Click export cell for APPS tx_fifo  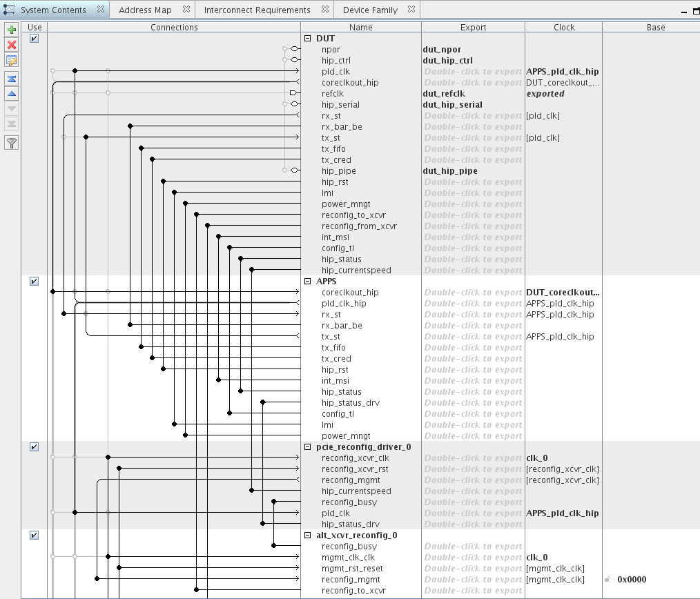pyautogui.click(x=473, y=348)
